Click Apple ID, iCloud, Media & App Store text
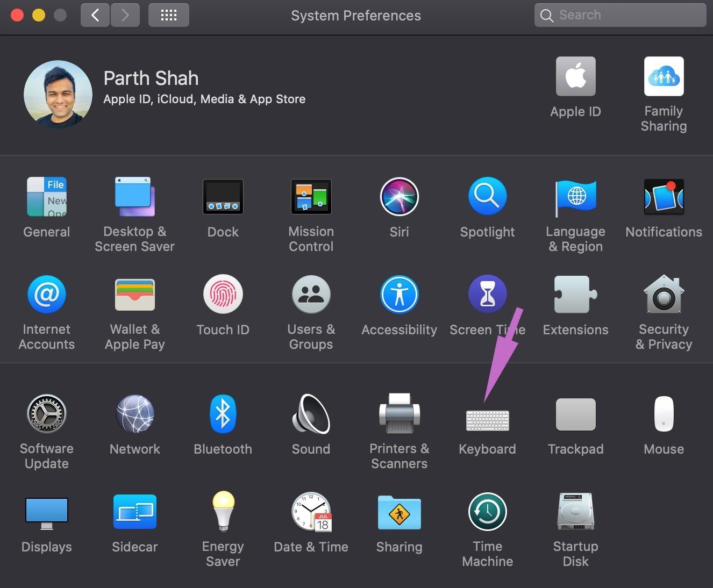713x588 pixels. pos(204,99)
